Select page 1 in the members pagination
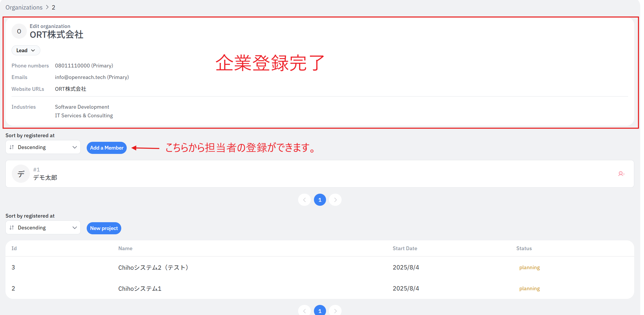Image resolution: width=644 pixels, height=315 pixels. (x=320, y=200)
